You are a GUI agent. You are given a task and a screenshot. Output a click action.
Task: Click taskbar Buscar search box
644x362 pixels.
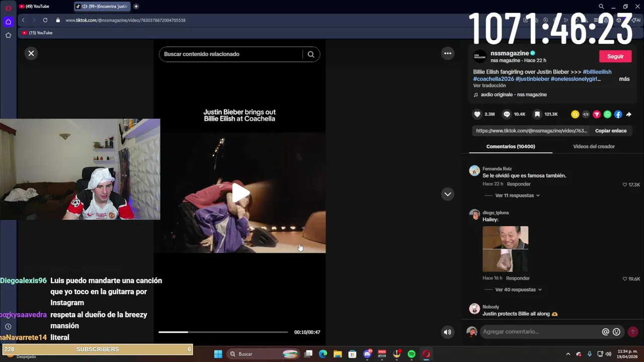pos(263,354)
